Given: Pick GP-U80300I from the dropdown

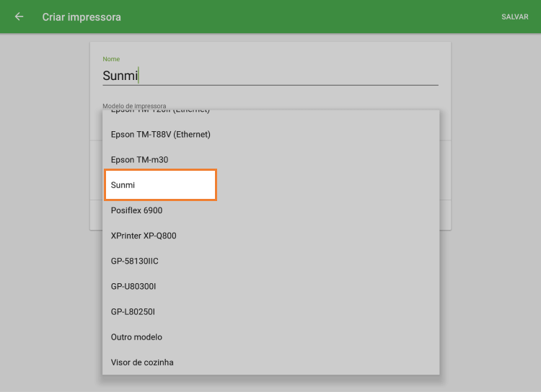Looking at the screenshot, I should pos(133,286).
